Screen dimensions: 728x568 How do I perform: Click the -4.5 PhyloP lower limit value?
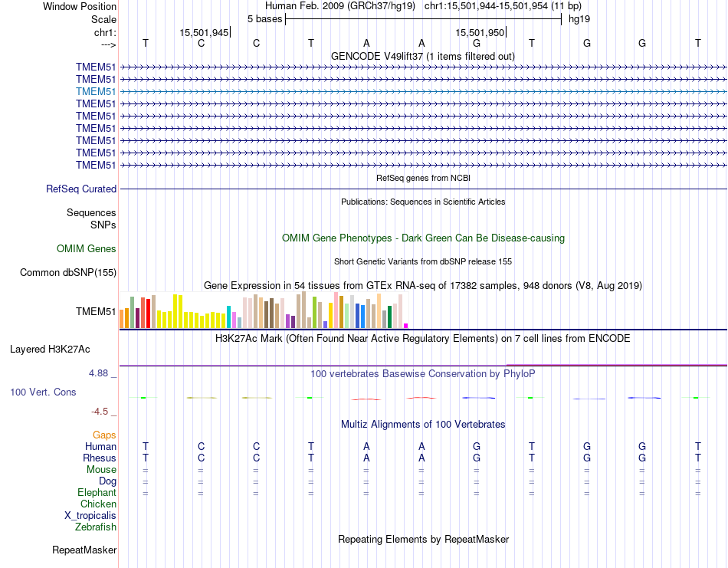[100, 411]
